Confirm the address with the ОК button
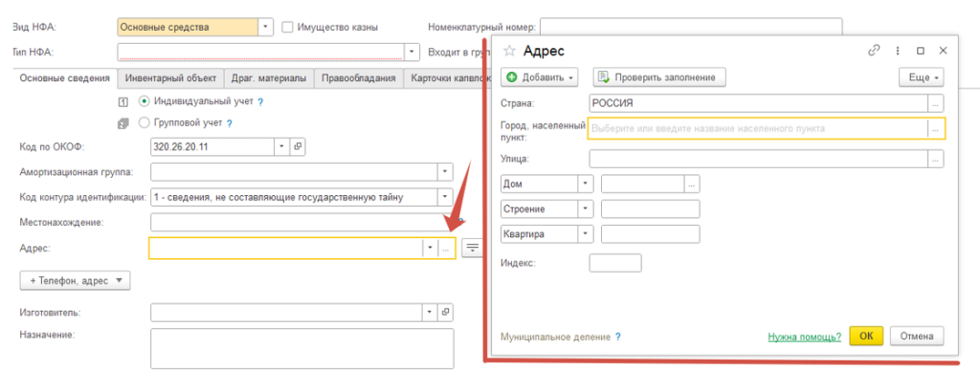 [x=865, y=336]
